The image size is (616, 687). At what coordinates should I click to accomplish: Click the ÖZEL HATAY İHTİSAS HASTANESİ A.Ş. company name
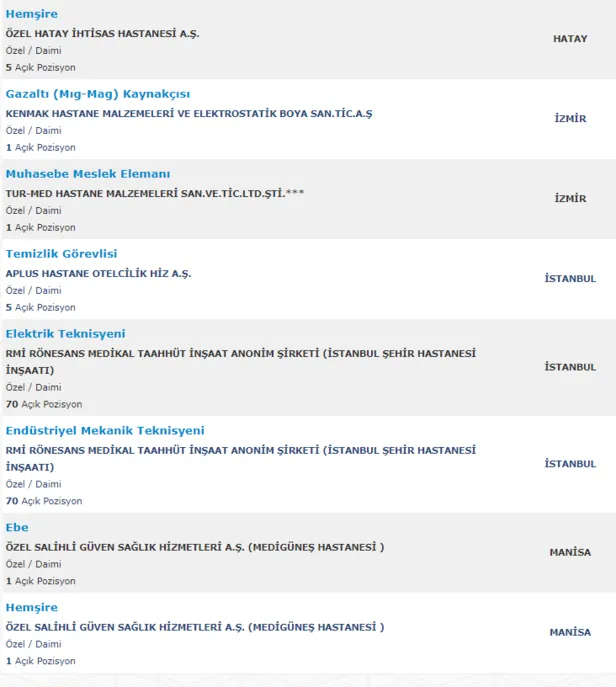coord(102,33)
